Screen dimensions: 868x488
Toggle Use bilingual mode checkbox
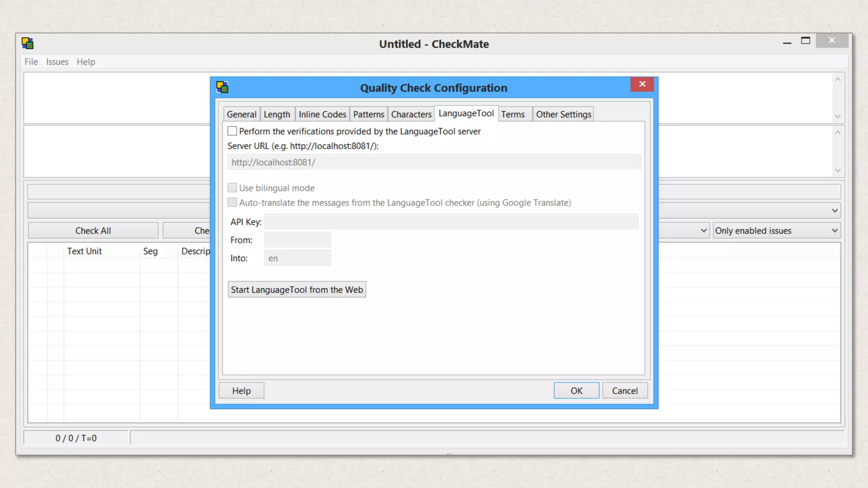tap(232, 188)
